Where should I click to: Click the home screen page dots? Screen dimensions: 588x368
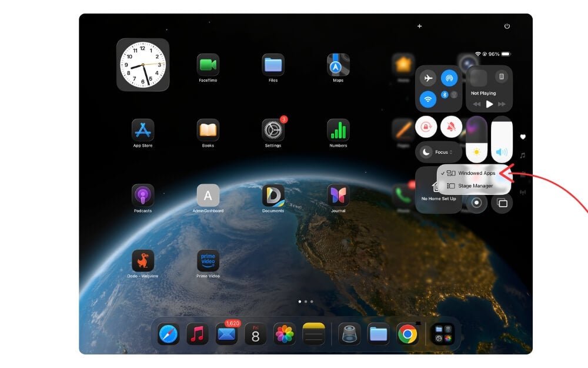pyautogui.click(x=306, y=301)
